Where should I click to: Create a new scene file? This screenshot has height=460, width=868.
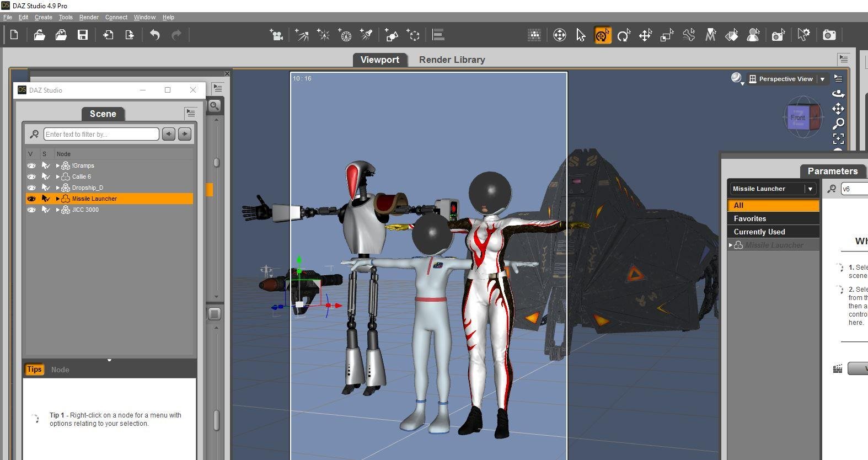[14, 35]
